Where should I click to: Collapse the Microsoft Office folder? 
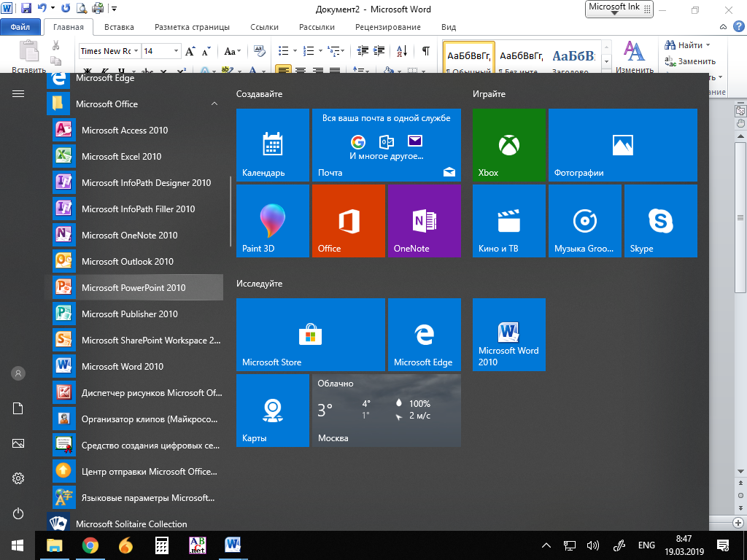pos(214,104)
